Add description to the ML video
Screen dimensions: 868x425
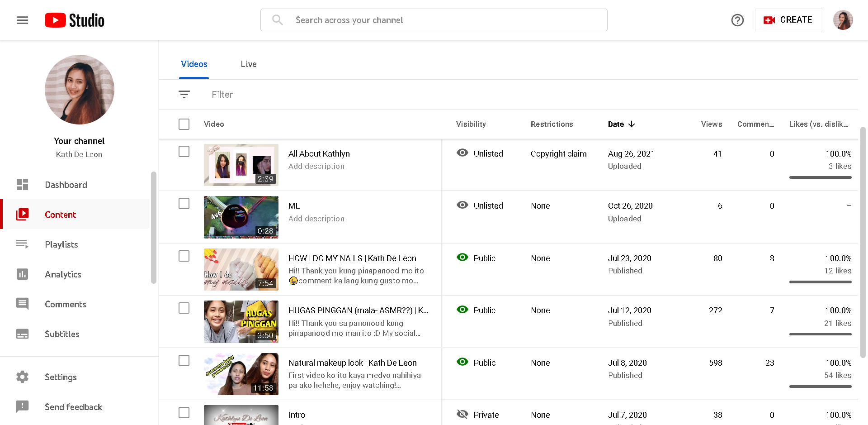316,219
